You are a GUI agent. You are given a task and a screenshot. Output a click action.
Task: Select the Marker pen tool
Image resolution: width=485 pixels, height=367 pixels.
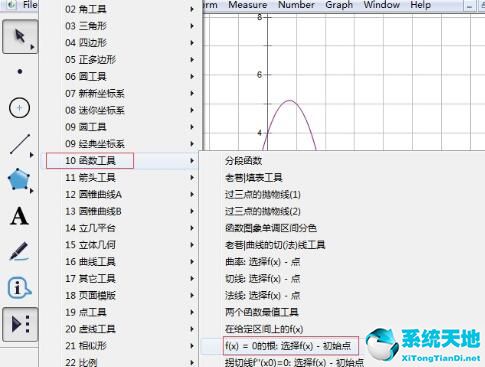[x=19, y=251]
